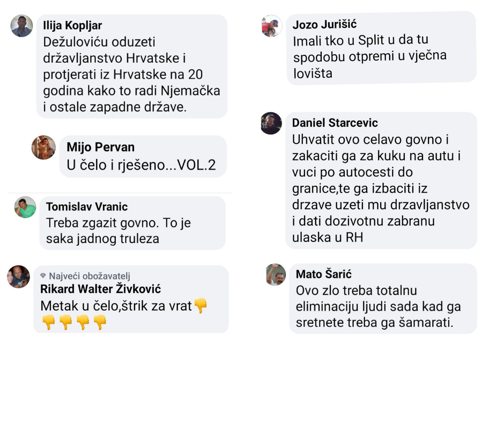This screenshot has width=504, height=423.
Task: Click the diamond top fan badge icon
Action: [43, 276]
